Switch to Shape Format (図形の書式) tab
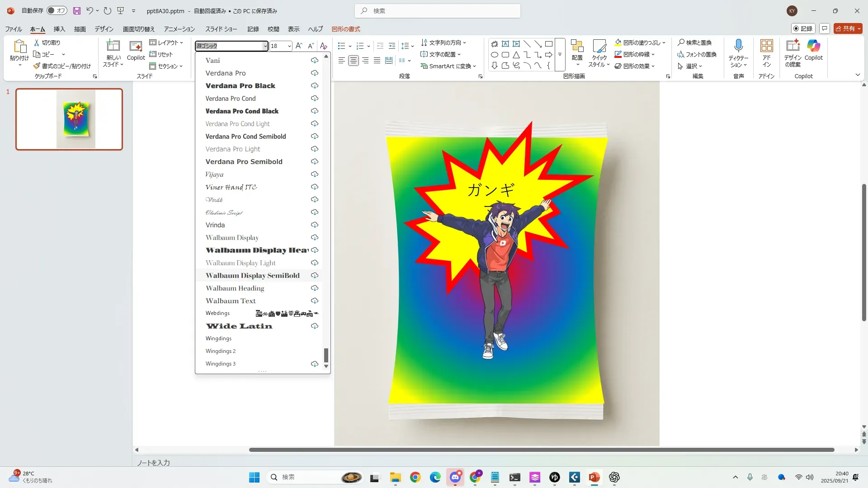Viewport: 868px width, 488px height. pos(346,29)
